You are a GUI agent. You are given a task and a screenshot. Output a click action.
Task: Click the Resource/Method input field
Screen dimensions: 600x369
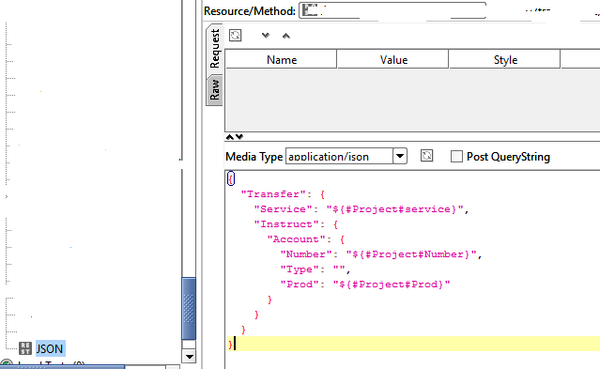point(393,11)
